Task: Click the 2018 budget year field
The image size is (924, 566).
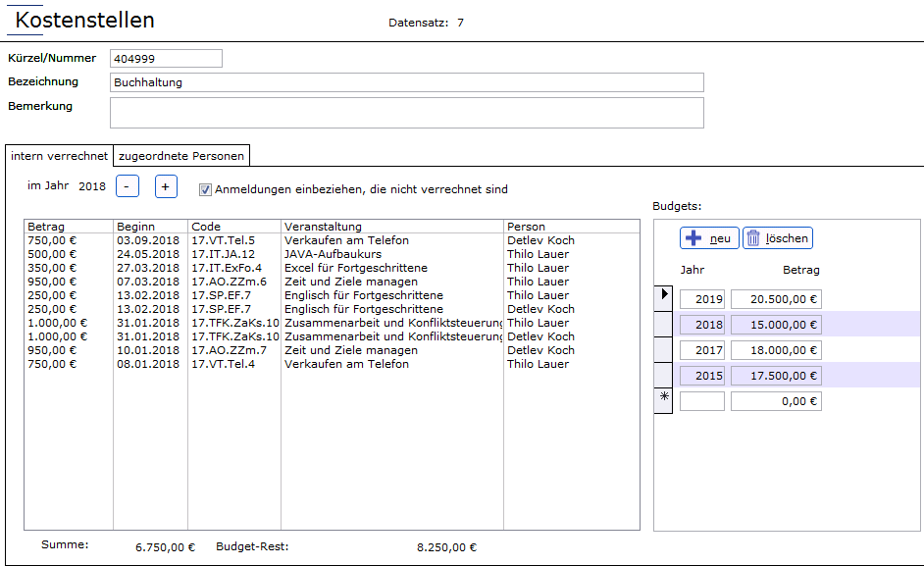Action: pos(702,325)
